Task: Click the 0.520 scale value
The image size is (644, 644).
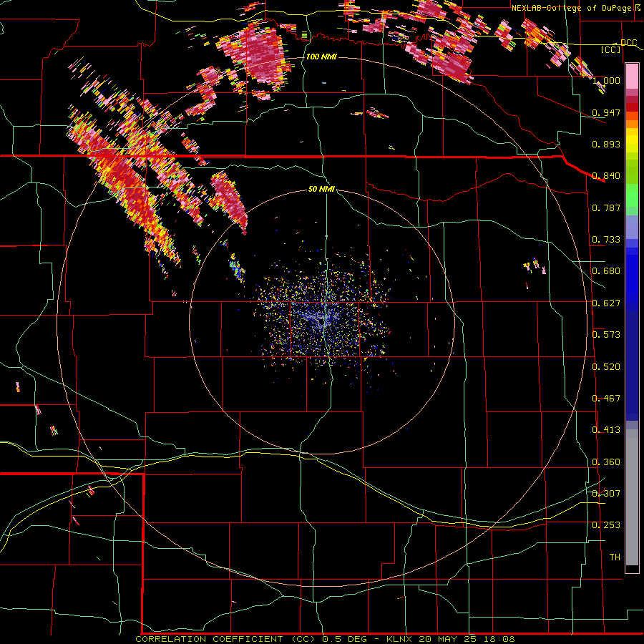Action: pos(606,367)
